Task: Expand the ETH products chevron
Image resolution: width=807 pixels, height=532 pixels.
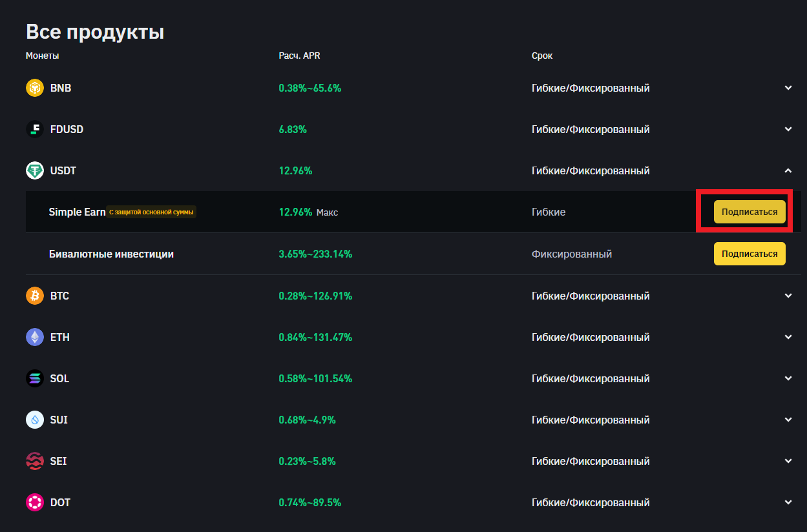Action: coord(788,337)
